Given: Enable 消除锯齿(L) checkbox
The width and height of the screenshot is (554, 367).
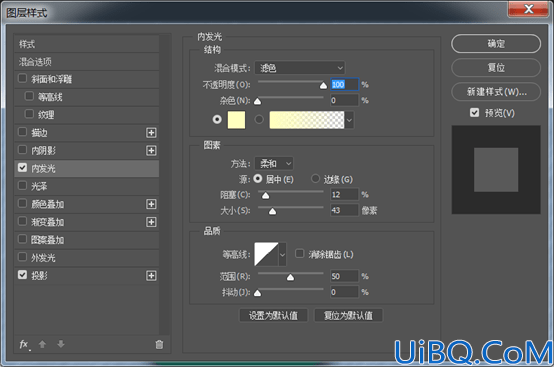Looking at the screenshot, I should [300, 254].
